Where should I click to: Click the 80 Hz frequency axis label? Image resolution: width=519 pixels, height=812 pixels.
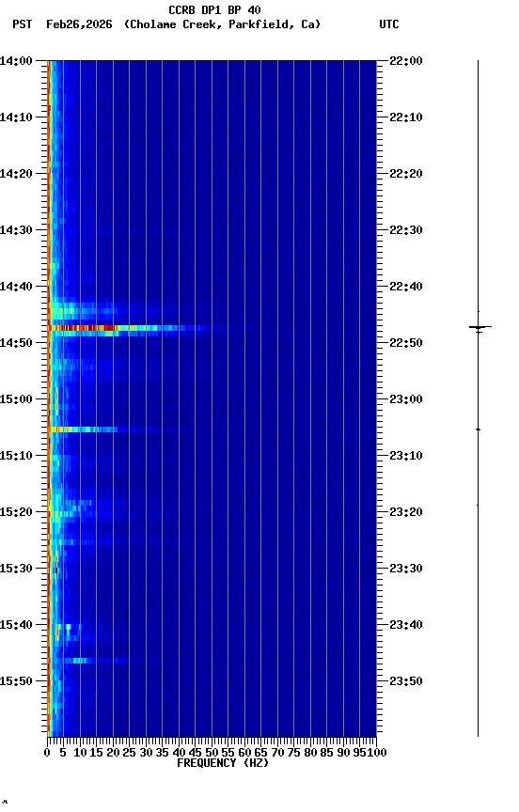(310, 753)
